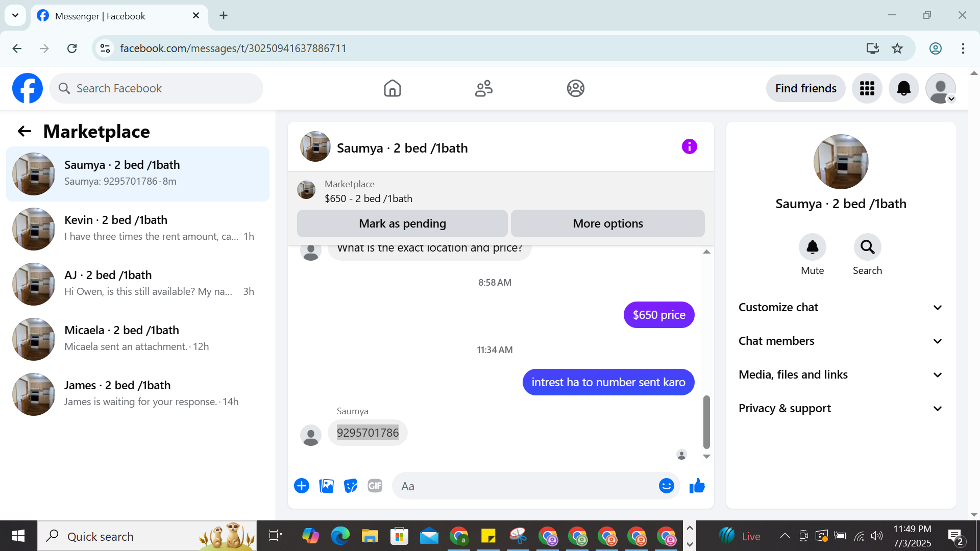Click the thumbs-up like send icon

coord(697,486)
